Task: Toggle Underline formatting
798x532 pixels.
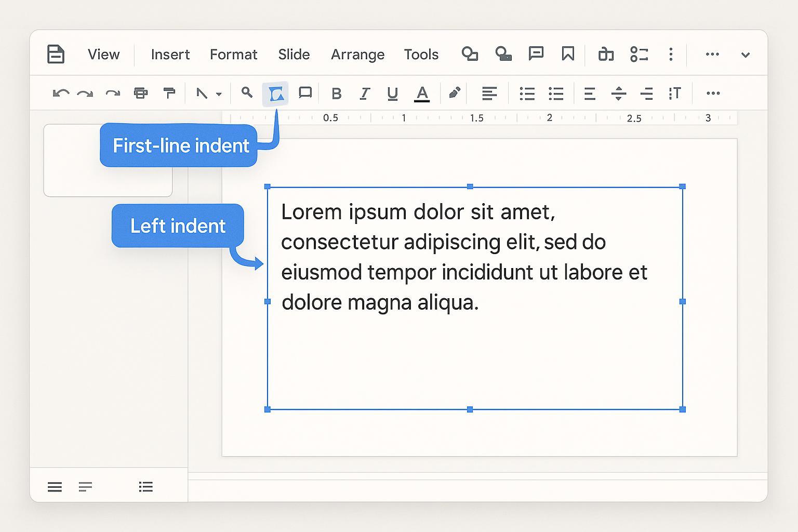Action: [x=393, y=94]
